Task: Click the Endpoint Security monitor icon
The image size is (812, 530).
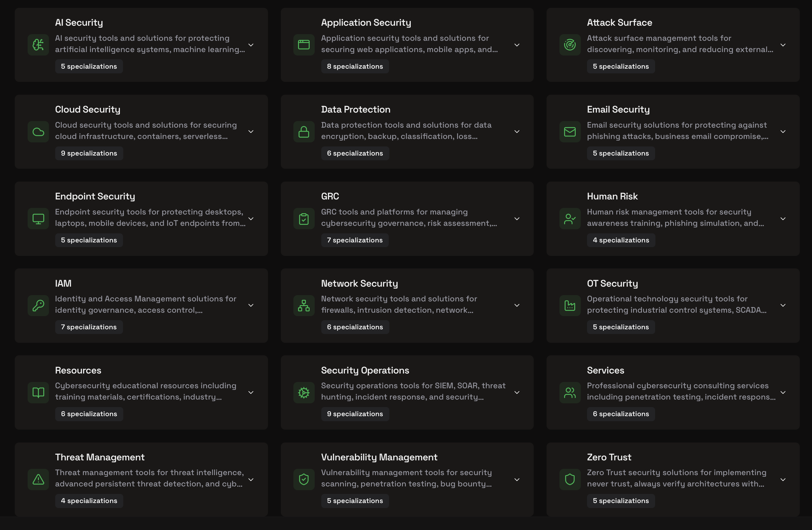Action: [38, 219]
